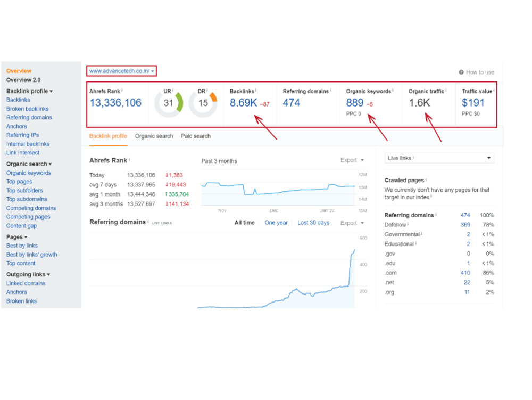This screenshot has width=532, height=400.
Task: Click info icon beside Educational row
Action: (x=415, y=243)
